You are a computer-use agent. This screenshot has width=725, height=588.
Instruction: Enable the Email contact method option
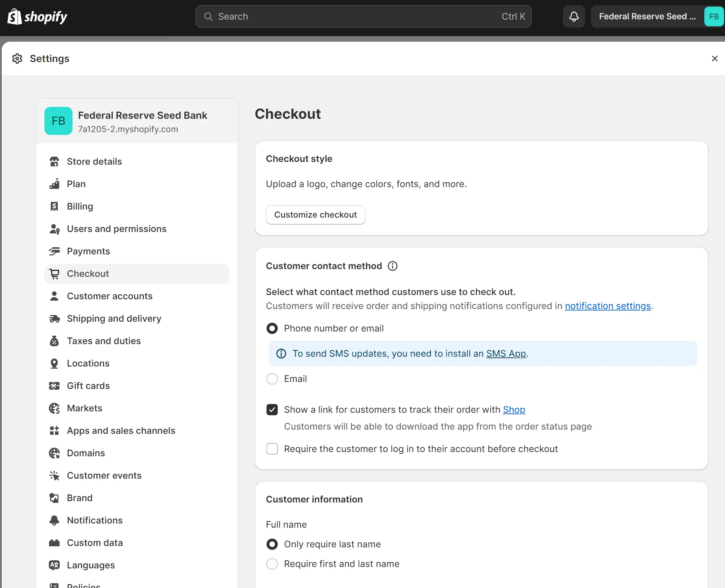[272, 379]
